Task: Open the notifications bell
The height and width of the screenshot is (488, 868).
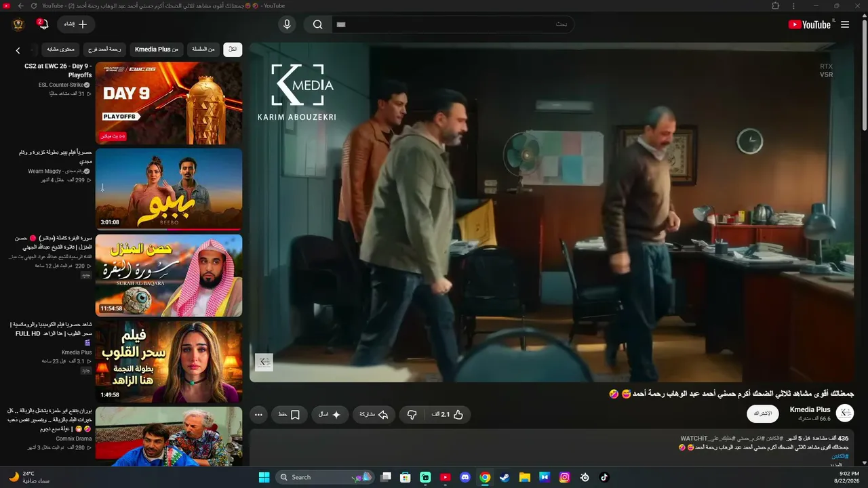Action: pos(43,24)
